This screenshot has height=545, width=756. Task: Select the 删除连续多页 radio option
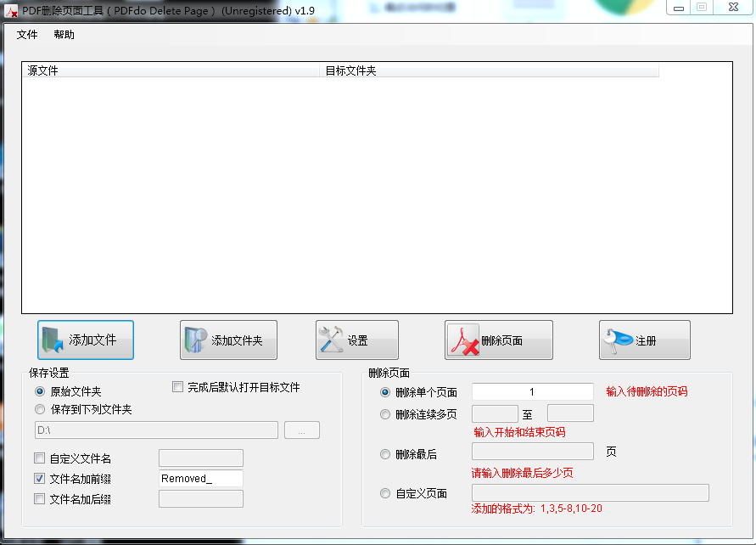click(385, 414)
